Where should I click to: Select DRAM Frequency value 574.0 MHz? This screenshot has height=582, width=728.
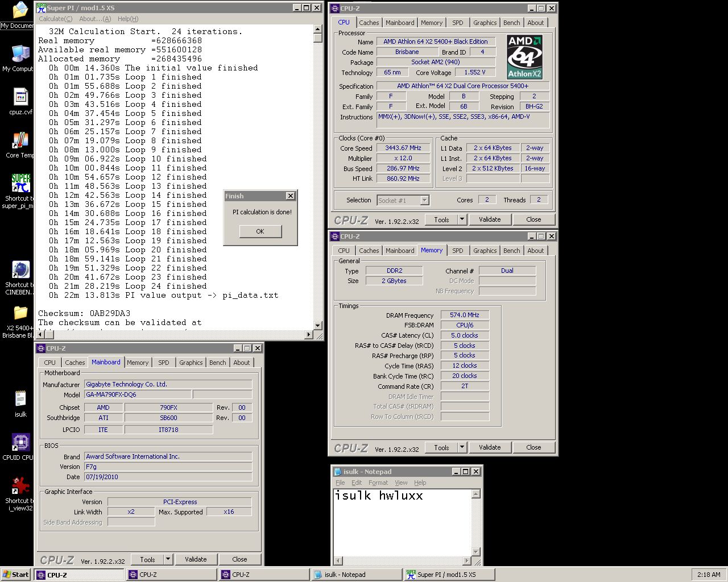465,315
